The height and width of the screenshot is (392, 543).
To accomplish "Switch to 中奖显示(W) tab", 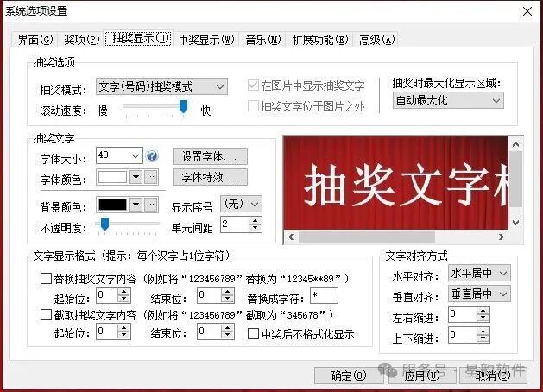I will point(206,40).
